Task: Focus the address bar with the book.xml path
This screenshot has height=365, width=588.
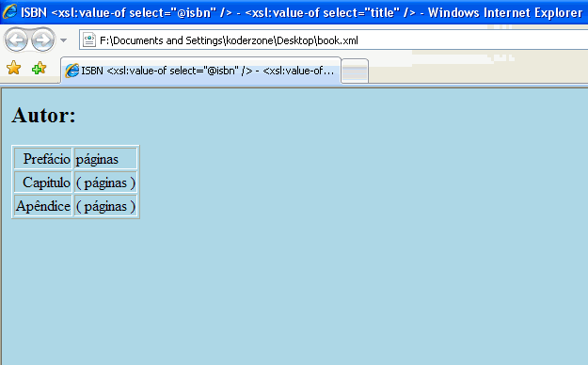Action: [x=334, y=40]
